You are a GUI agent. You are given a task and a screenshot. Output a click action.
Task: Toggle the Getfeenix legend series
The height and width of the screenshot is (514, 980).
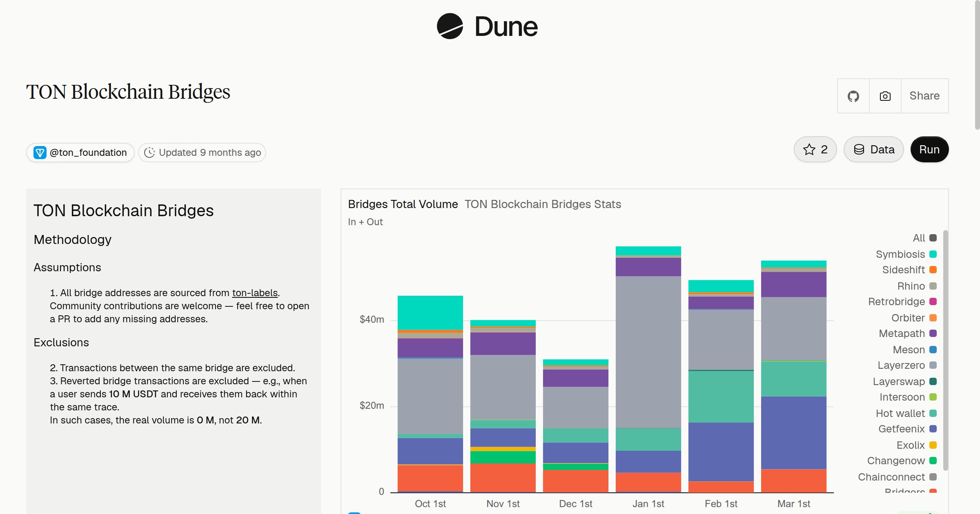907,429
